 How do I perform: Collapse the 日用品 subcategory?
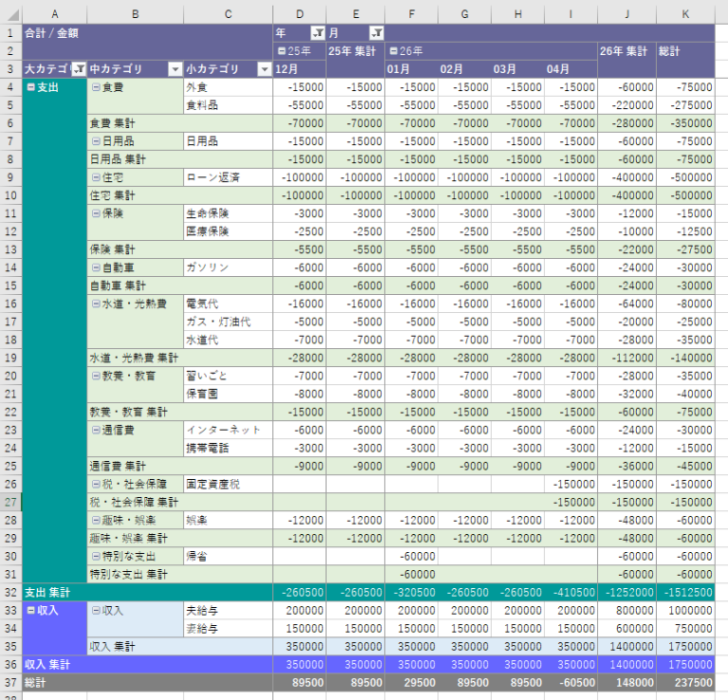[96, 141]
